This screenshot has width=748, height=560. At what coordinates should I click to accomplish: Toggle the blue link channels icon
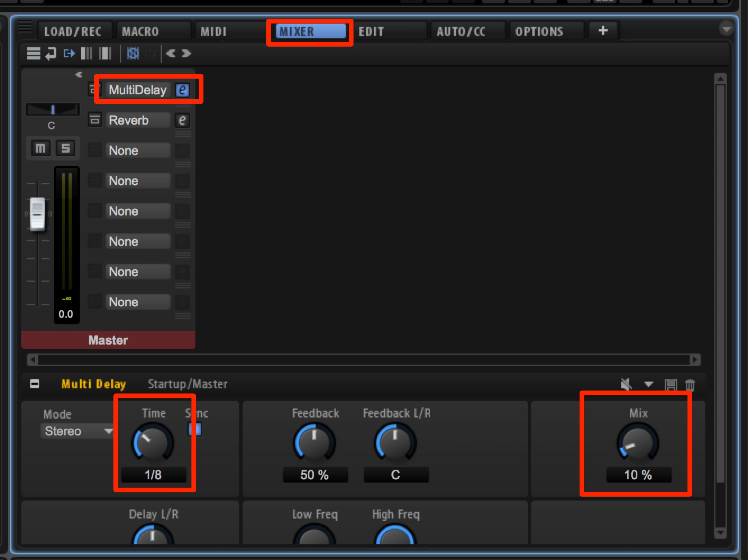133,53
